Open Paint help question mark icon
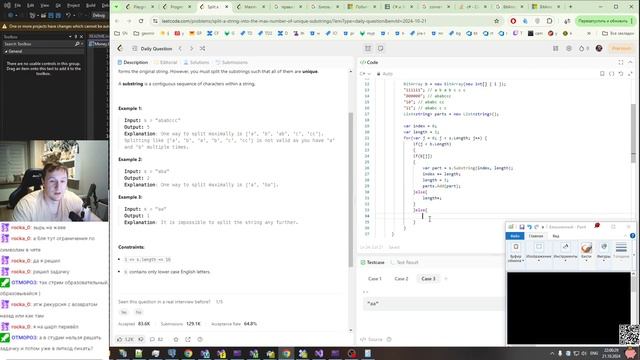Screen dimensions: 640x360 pos(632,236)
